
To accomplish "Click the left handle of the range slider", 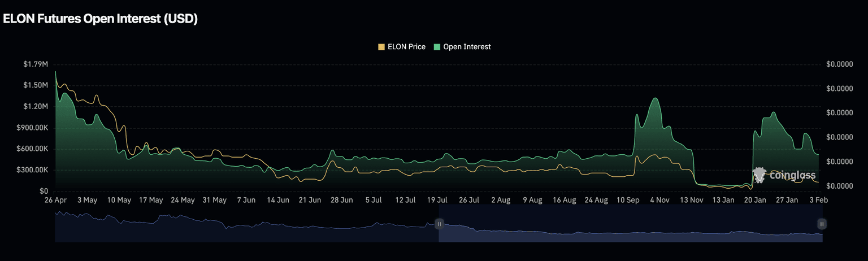I will [x=439, y=224].
